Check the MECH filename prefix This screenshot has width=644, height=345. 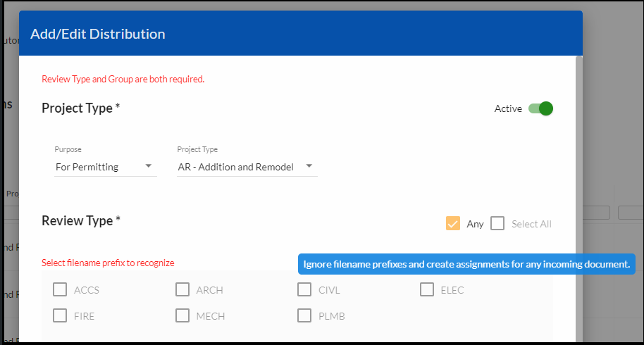[x=182, y=316]
